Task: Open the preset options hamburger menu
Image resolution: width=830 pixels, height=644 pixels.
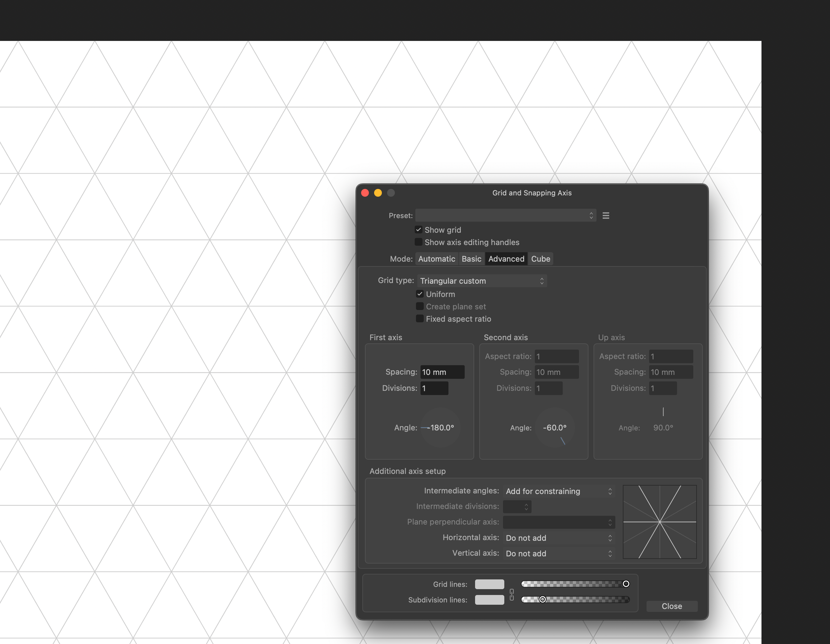Action: [606, 216]
